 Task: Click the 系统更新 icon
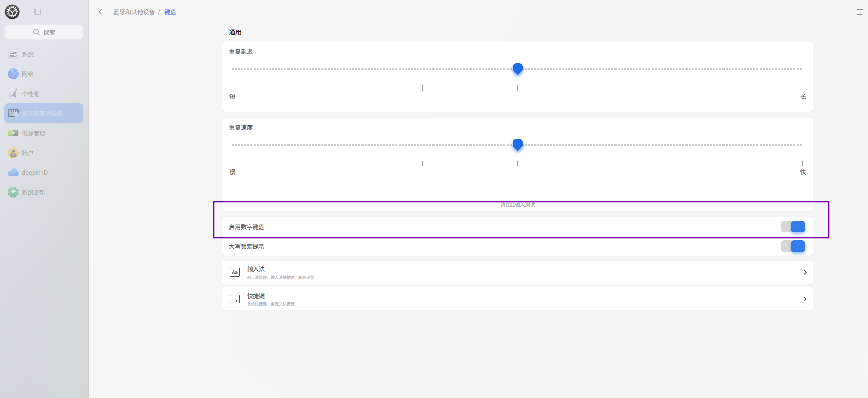[13, 192]
